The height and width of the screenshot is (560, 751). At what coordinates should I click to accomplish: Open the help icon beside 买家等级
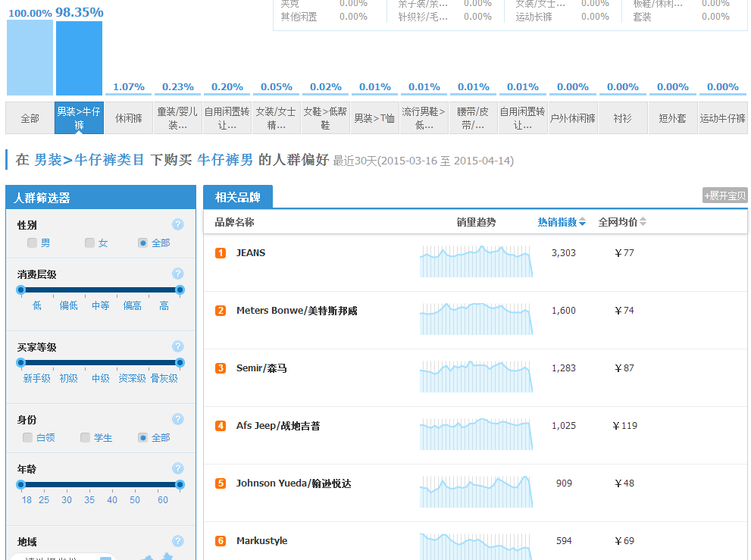click(x=177, y=346)
